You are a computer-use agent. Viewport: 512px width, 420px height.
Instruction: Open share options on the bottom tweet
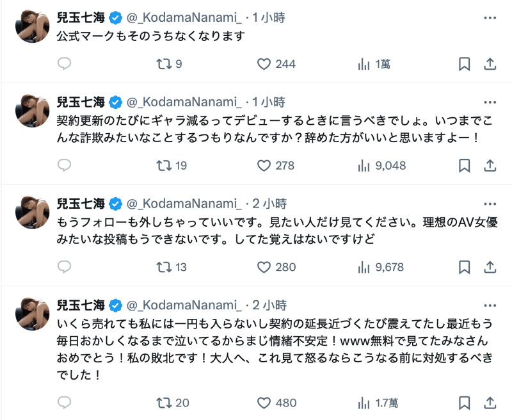491,404
